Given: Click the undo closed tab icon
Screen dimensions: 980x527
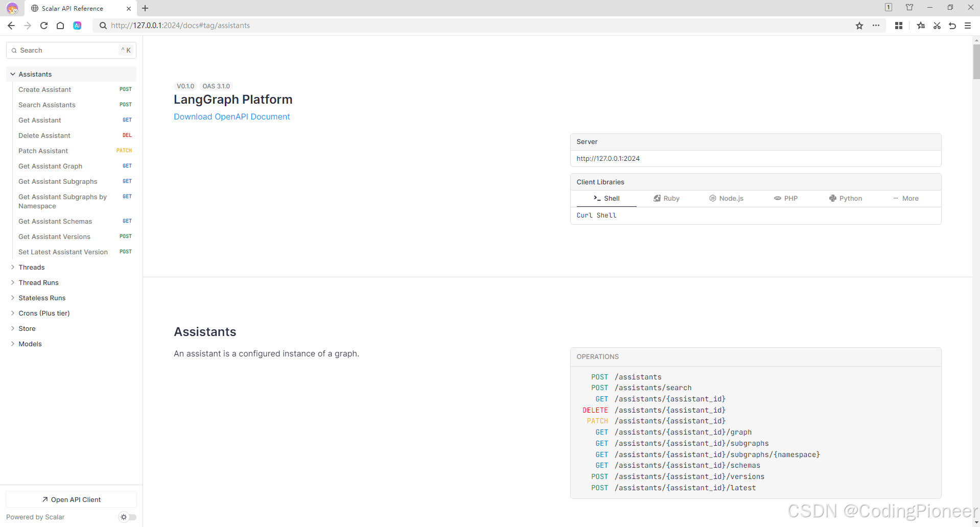Looking at the screenshot, I should tap(952, 26).
